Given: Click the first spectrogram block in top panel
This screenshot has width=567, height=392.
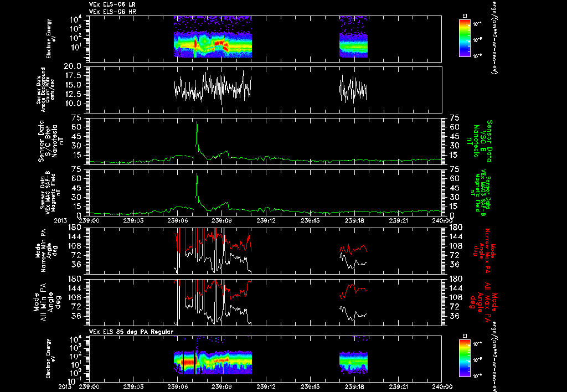Looking at the screenshot, I should point(213,37).
